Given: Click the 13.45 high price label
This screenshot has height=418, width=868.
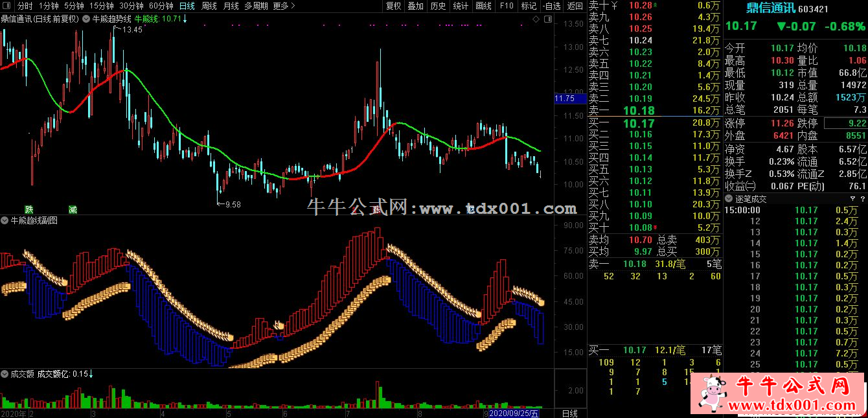Looking at the screenshot, I should click(x=132, y=30).
